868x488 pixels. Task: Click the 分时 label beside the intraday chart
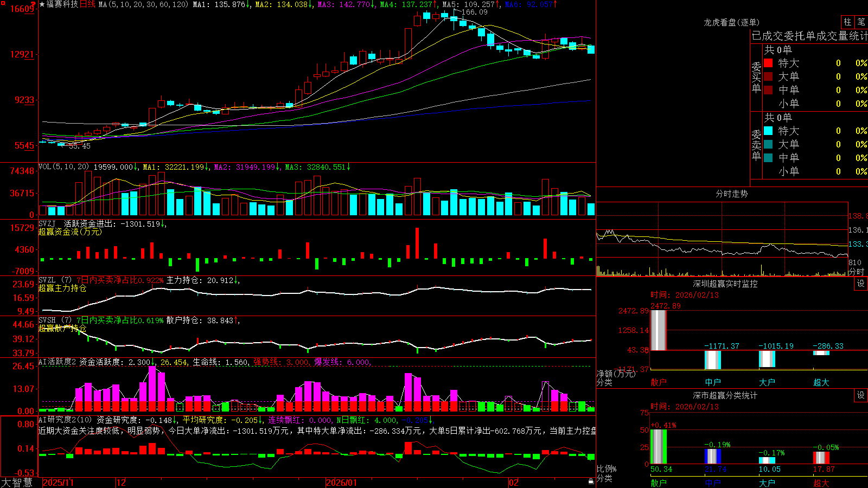[x=857, y=271]
